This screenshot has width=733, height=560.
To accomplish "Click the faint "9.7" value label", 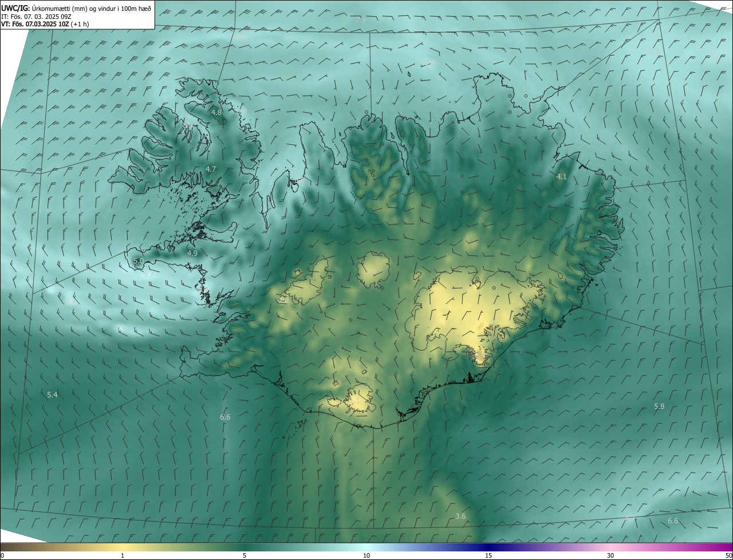I will coord(149,275).
